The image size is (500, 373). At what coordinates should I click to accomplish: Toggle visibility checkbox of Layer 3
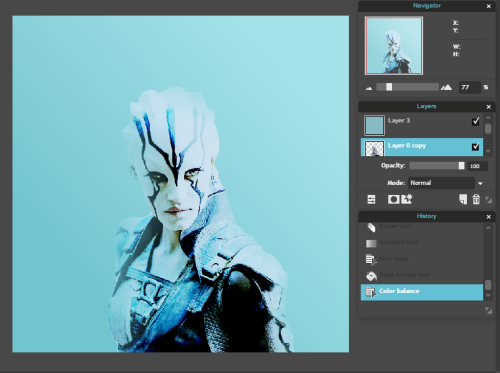[476, 121]
